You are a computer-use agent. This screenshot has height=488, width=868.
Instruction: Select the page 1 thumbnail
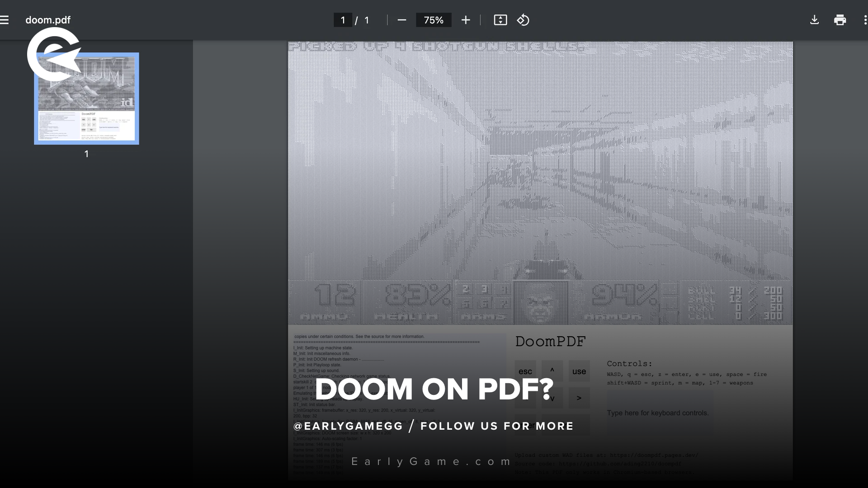pos(86,99)
